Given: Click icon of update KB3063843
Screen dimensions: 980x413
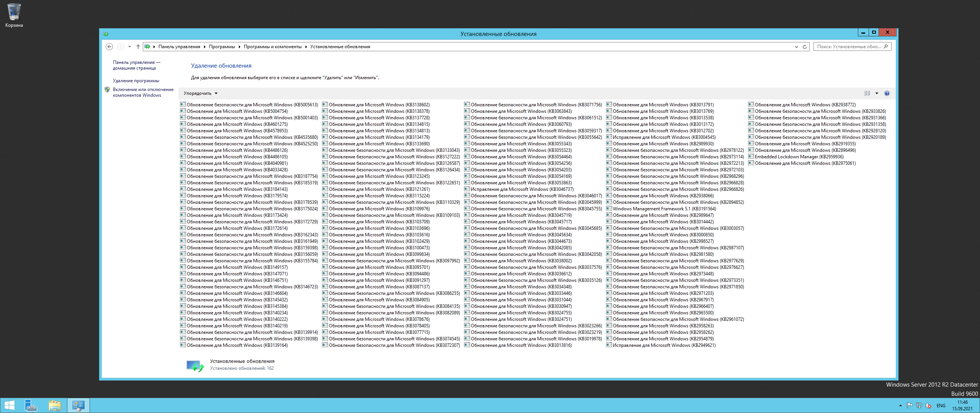Looking at the screenshot, I should (467, 111).
